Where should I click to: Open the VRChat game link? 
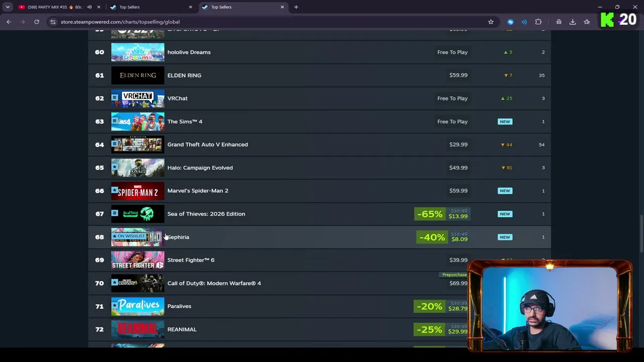[x=177, y=99]
